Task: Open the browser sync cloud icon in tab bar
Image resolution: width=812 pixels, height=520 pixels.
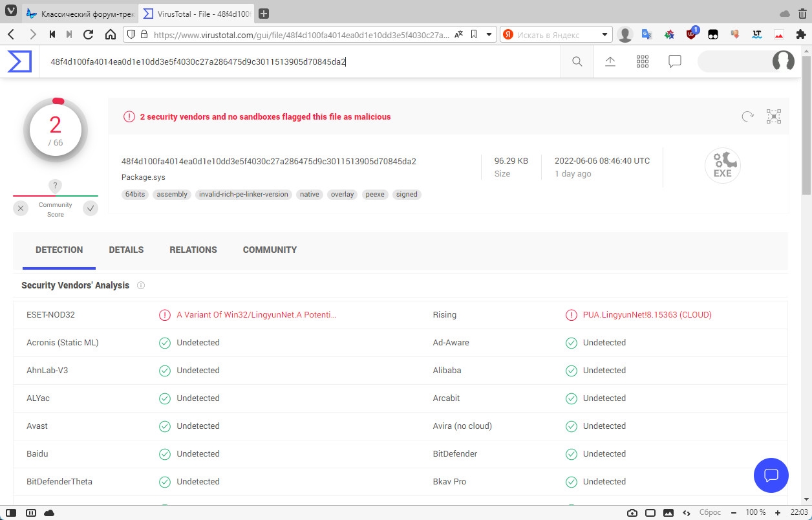Action: 785,13
